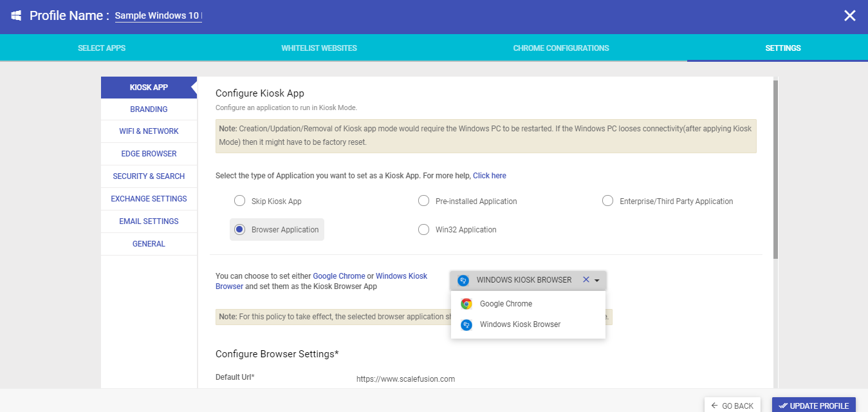This screenshot has height=412, width=868.
Task: Open WIFI & NETWORK settings section
Action: pos(149,131)
